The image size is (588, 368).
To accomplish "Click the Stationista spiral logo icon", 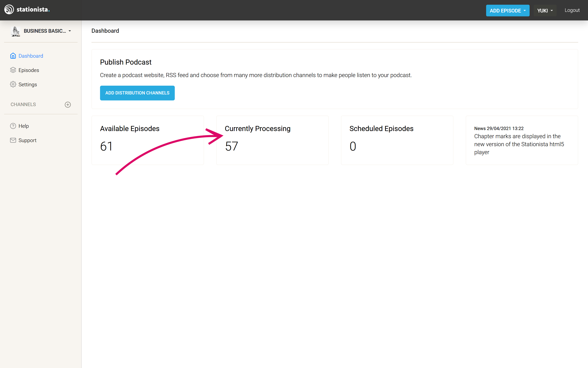I will tap(9, 10).
